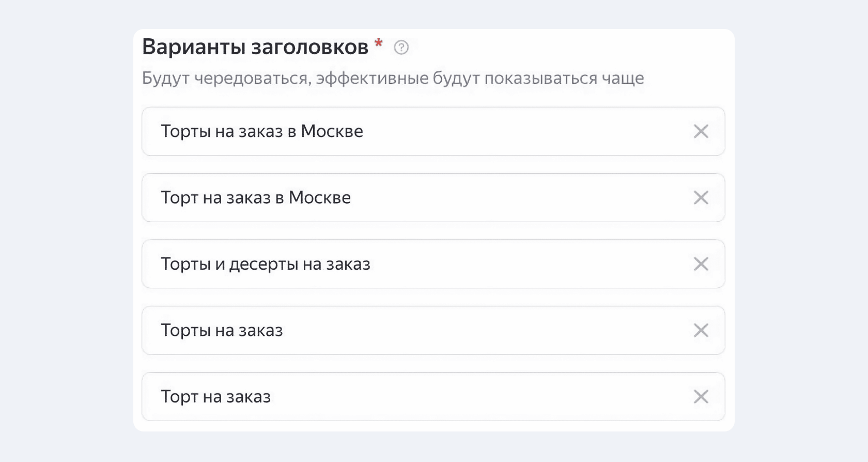The width and height of the screenshot is (868, 462).
Task: Click the 'Варианты заголовков' section title
Action: click(x=255, y=47)
